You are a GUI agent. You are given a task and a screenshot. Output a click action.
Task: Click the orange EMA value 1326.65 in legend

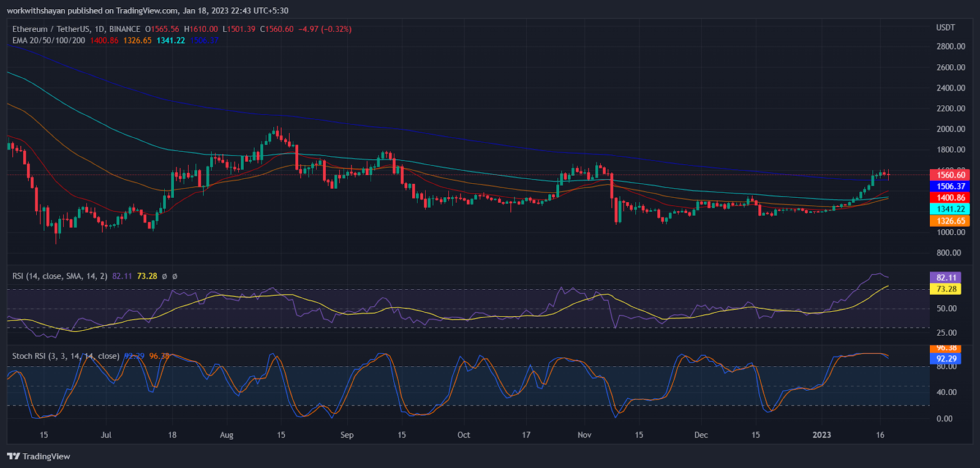tap(137, 40)
